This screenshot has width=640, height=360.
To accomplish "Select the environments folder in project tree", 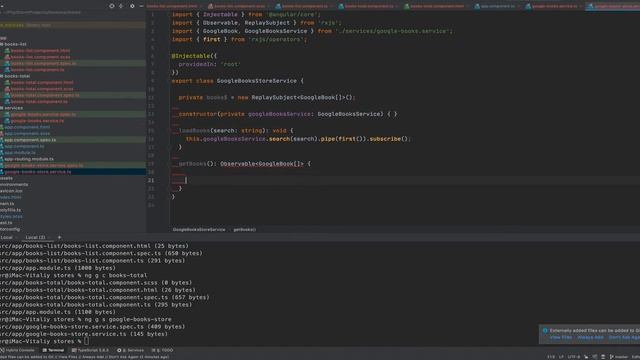I will (14, 184).
